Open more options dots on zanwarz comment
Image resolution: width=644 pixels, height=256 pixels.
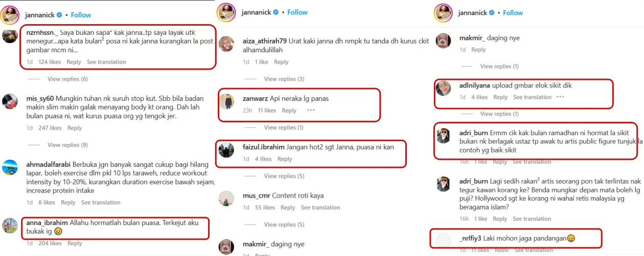click(311, 111)
